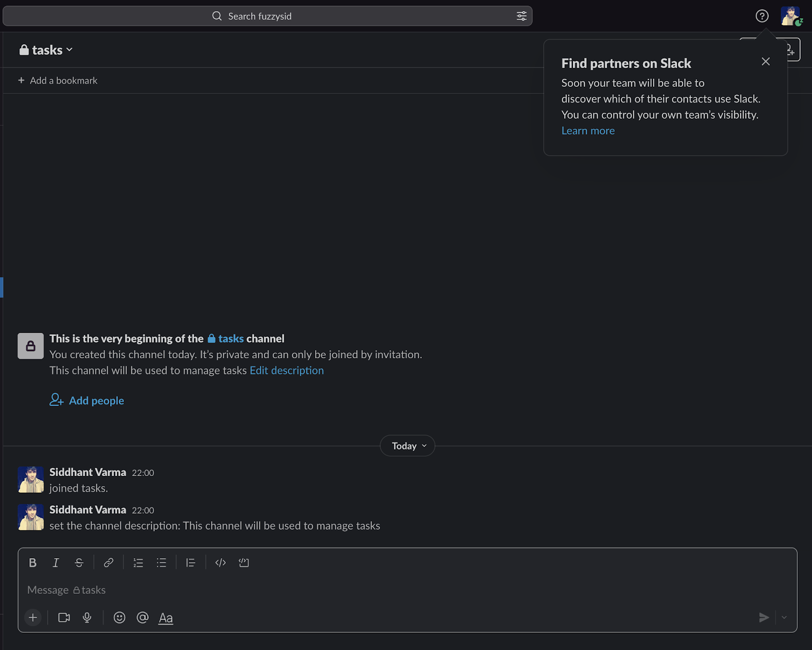Click 'Find partners on Slack' heading
The height and width of the screenshot is (650, 812).
click(626, 63)
